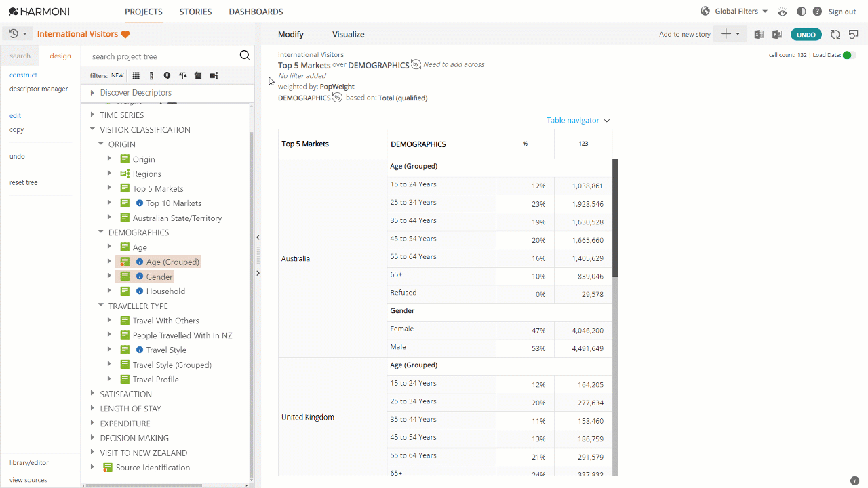Switch to the design tab

[60, 56]
